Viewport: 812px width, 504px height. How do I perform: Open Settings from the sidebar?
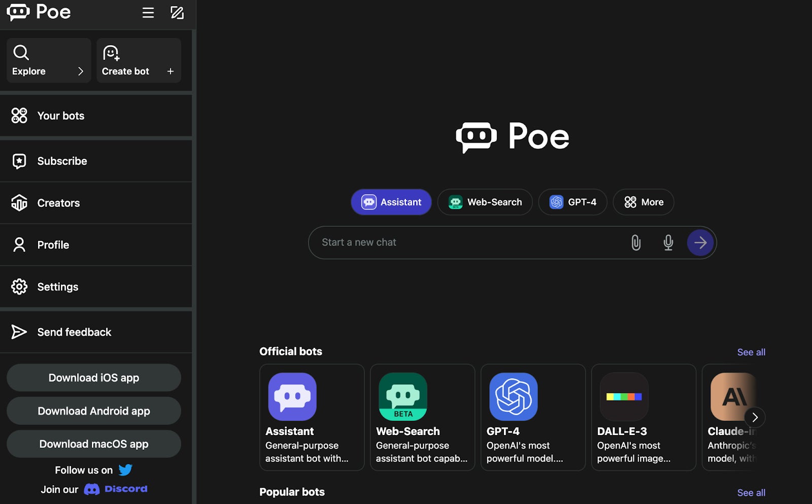pos(96,287)
